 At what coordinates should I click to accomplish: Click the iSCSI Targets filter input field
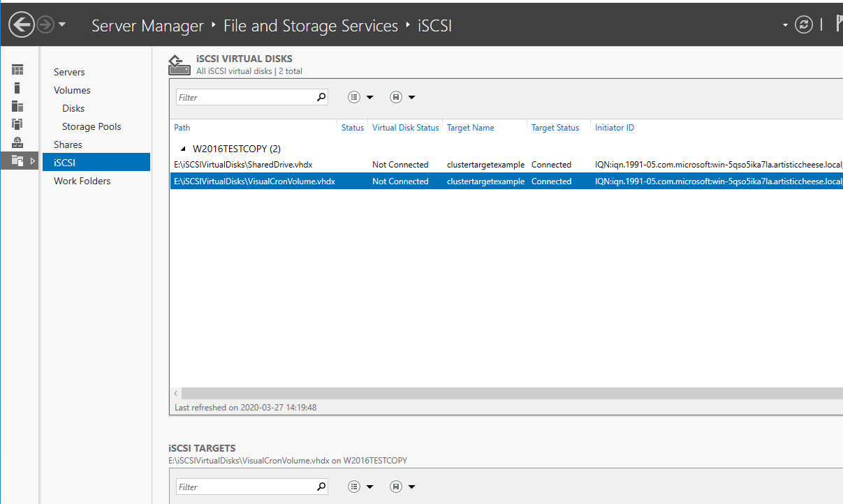pos(244,487)
